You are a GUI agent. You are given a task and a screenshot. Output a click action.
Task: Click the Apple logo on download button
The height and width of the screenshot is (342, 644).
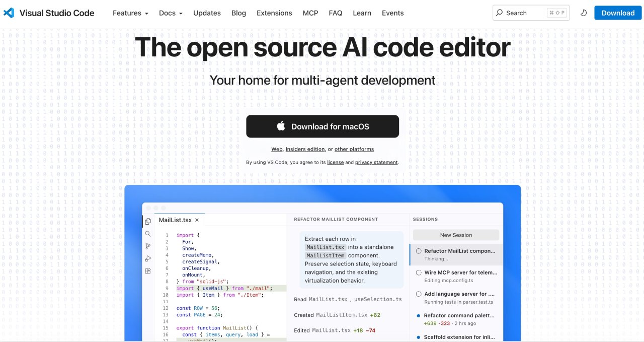[x=281, y=126]
